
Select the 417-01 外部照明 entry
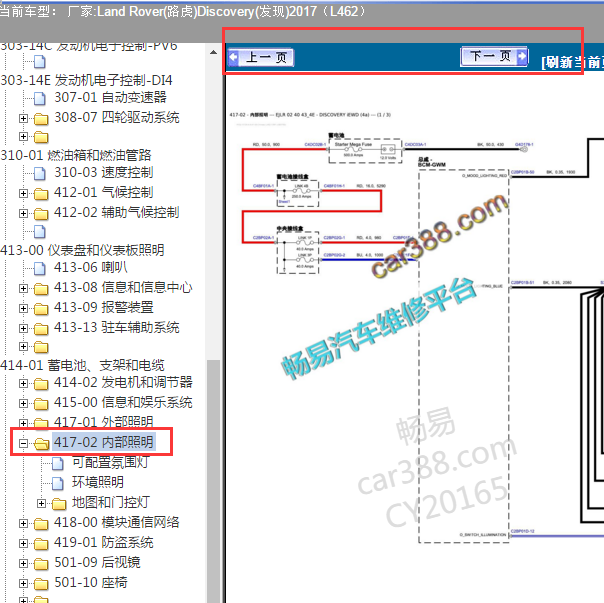pos(104,422)
